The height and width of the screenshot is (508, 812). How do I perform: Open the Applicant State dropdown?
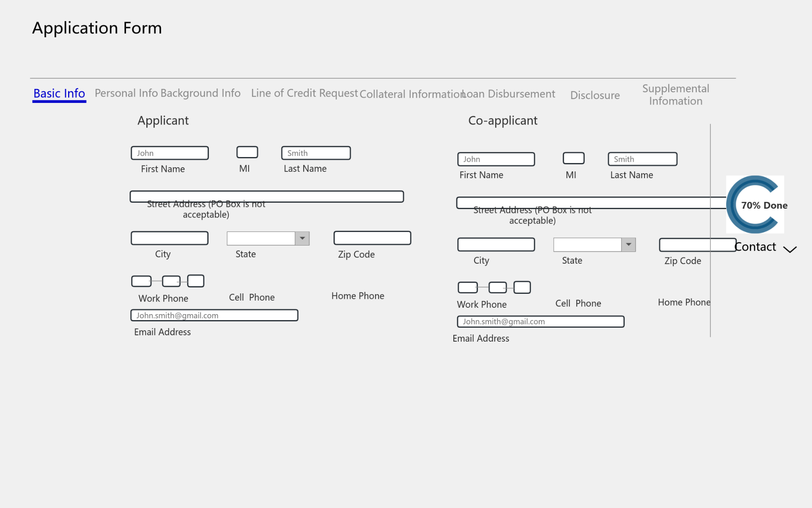pos(302,238)
